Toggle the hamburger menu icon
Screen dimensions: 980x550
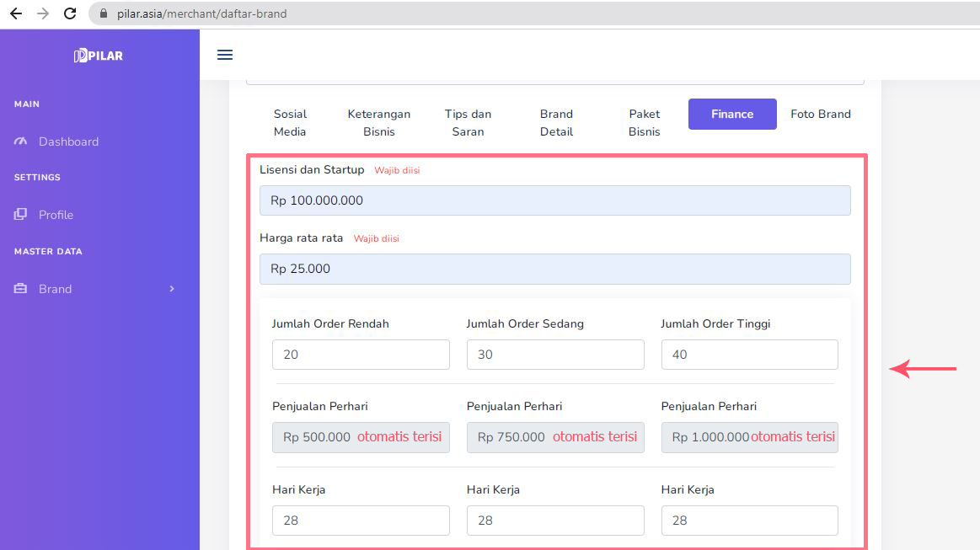[x=225, y=55]
